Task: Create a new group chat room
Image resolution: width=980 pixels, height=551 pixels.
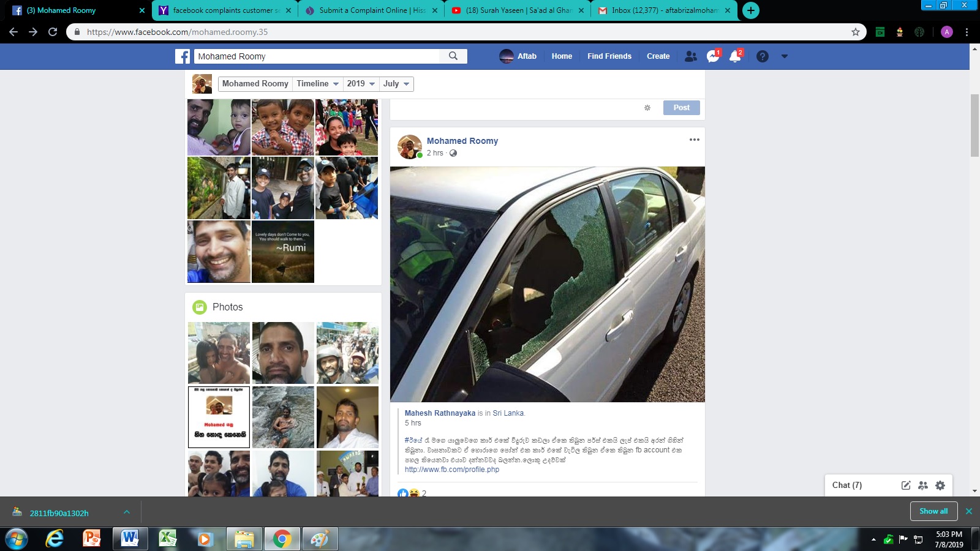Action: (923, 485)
